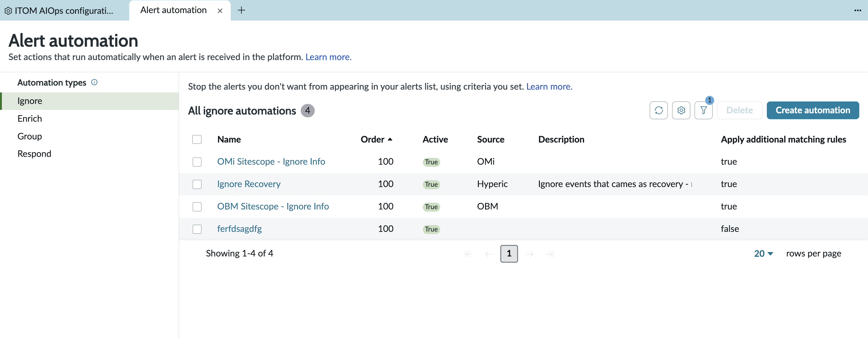The height and width of the screenshot is (338, 868).
Task: Click the Showing 1-4 of 4 text
Action: pyautogui.click(x=239, y=253)
